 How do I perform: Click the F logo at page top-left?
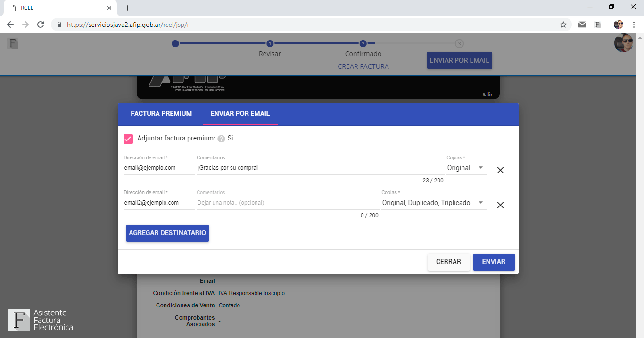pyautogui.click(x=13, y=44)
